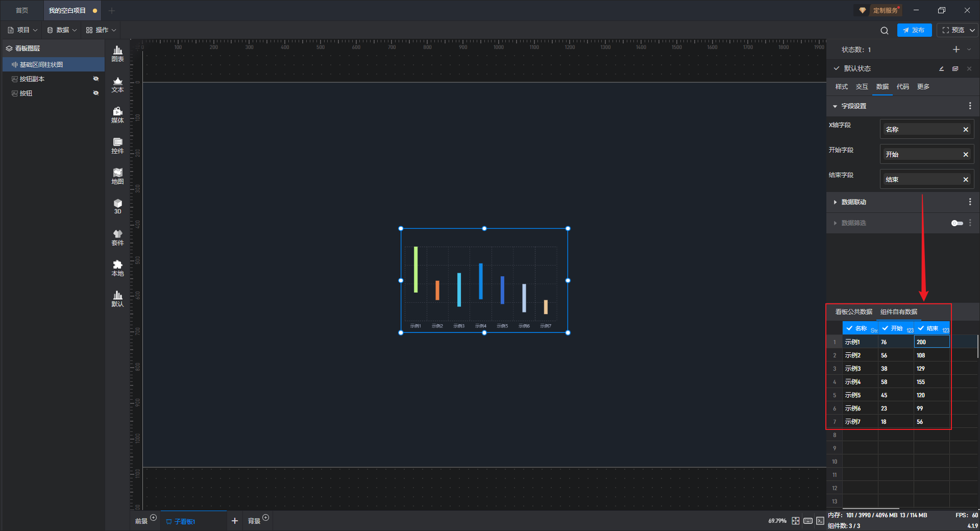The image size is (980, 531).
Task: Open the console terminal icon in status bar
Action: point(820,521)
